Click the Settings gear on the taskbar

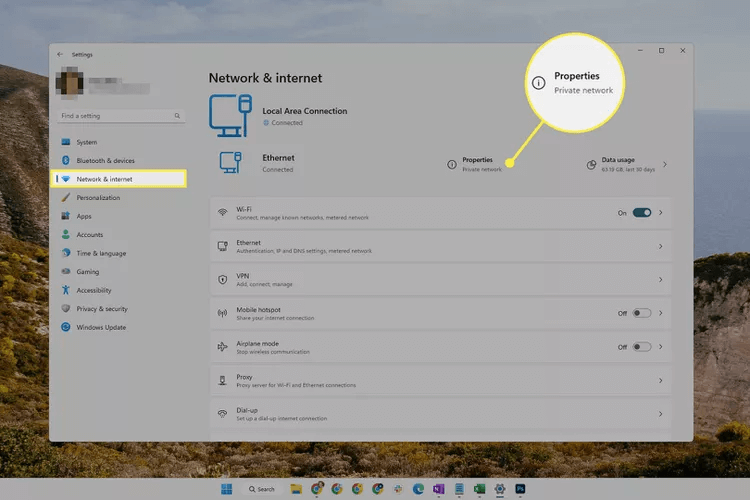click(x=500, y=489)
